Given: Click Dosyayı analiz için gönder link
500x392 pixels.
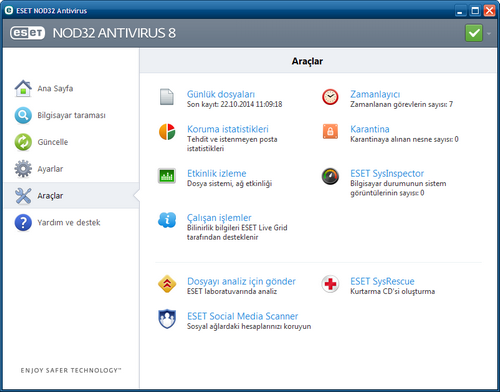Looking at the screenshot, I should click(x=241, y=281).
